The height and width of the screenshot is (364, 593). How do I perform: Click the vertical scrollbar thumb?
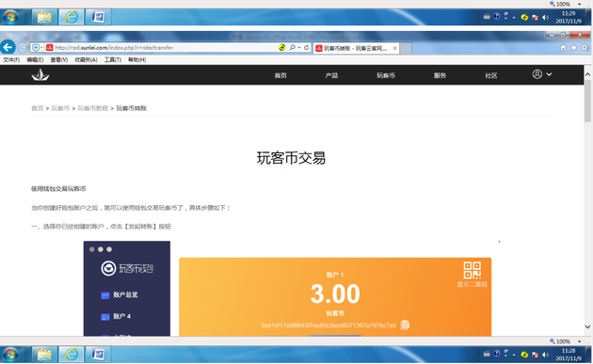point(587,101)
